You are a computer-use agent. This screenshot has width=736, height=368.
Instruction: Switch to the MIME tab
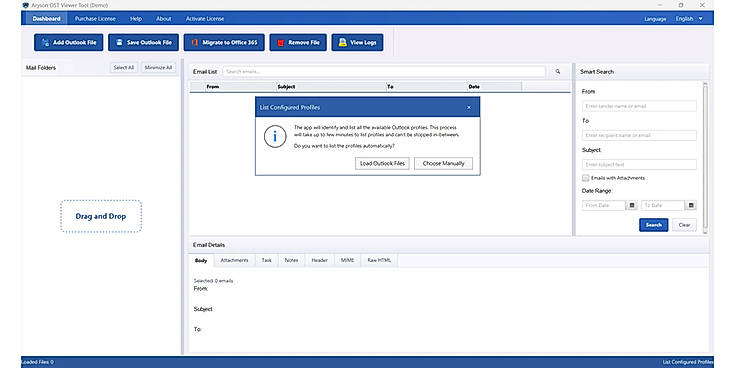tap(348, 261)
